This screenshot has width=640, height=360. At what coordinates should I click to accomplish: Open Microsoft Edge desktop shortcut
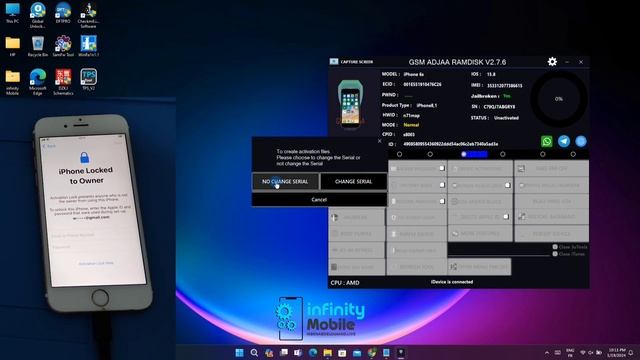coord(38,82)
